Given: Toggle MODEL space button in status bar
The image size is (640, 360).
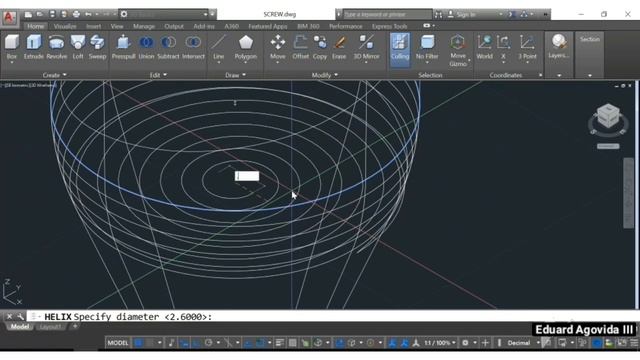Looking at the screenshot, I should (x=118, y=343).
